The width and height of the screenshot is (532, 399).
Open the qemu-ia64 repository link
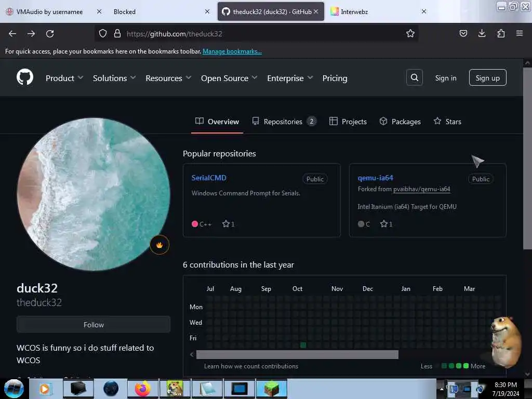(x=375, y=178)
